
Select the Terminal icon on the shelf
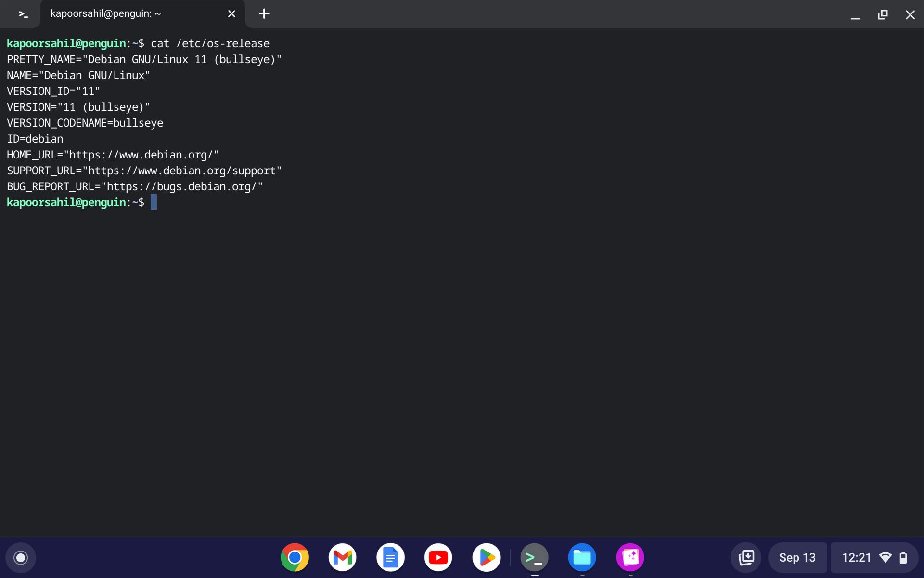pos(534,557)
